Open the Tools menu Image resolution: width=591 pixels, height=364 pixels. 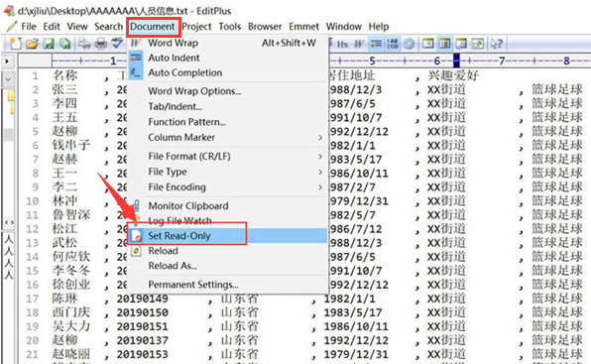point(229,27)
